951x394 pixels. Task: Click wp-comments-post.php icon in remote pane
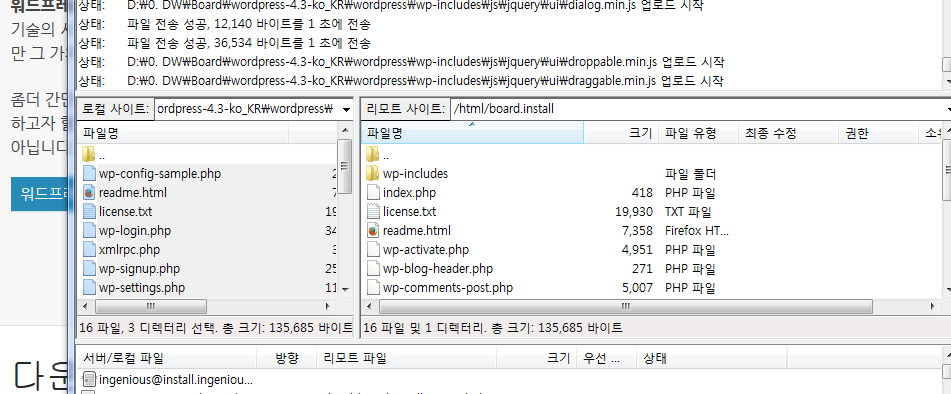pos(373,287)
